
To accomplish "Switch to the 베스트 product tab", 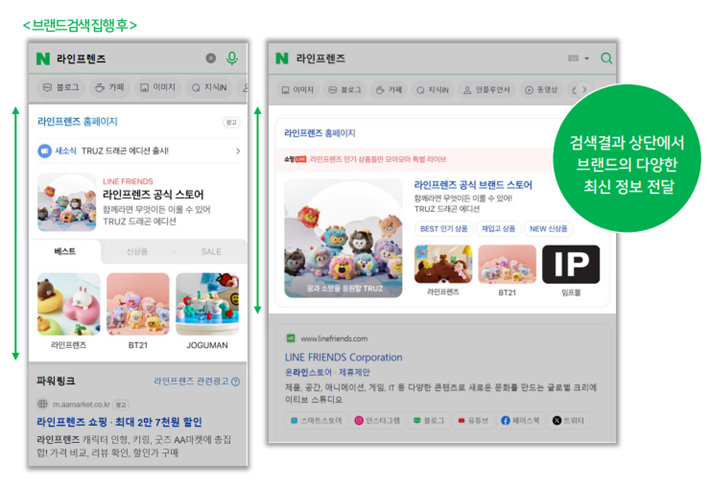I will coord(65,251).
